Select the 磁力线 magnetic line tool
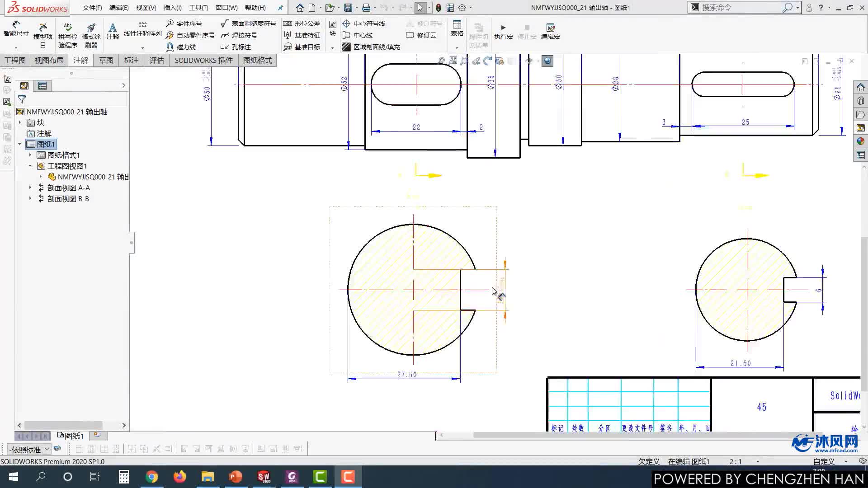Viewport: 868px width, 488px height. tap(181, 47)
